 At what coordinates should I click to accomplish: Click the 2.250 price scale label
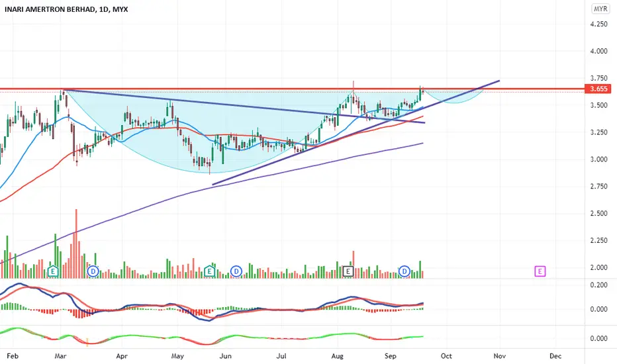(598, 240)
